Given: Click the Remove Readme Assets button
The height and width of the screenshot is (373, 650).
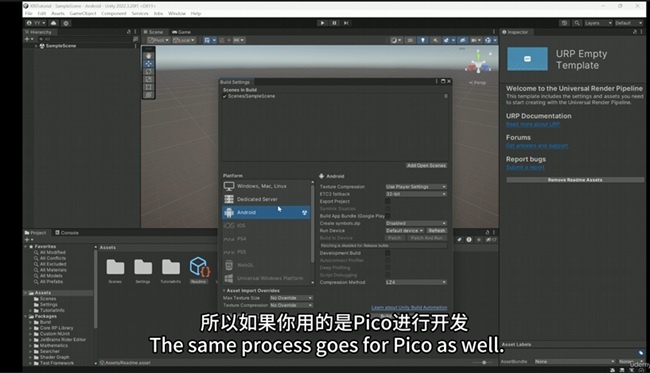Looking at the screenshot, I should [575, 180].
